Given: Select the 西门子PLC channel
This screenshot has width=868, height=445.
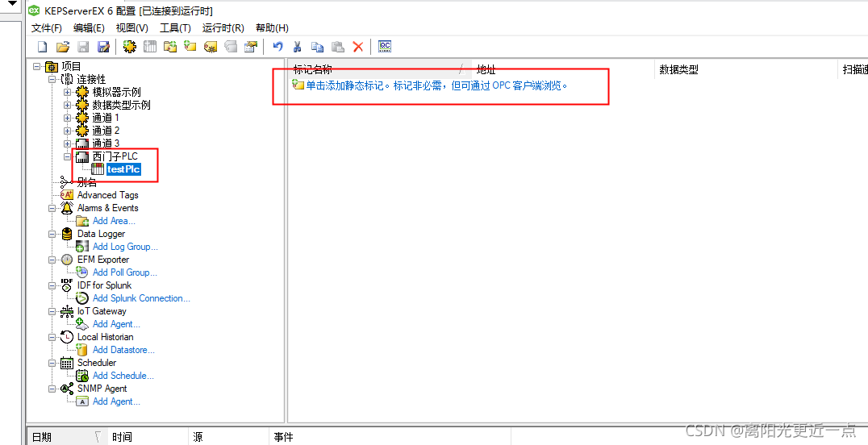Looking at the screenshot, I should pyautogui.click(x=115, y=156).
